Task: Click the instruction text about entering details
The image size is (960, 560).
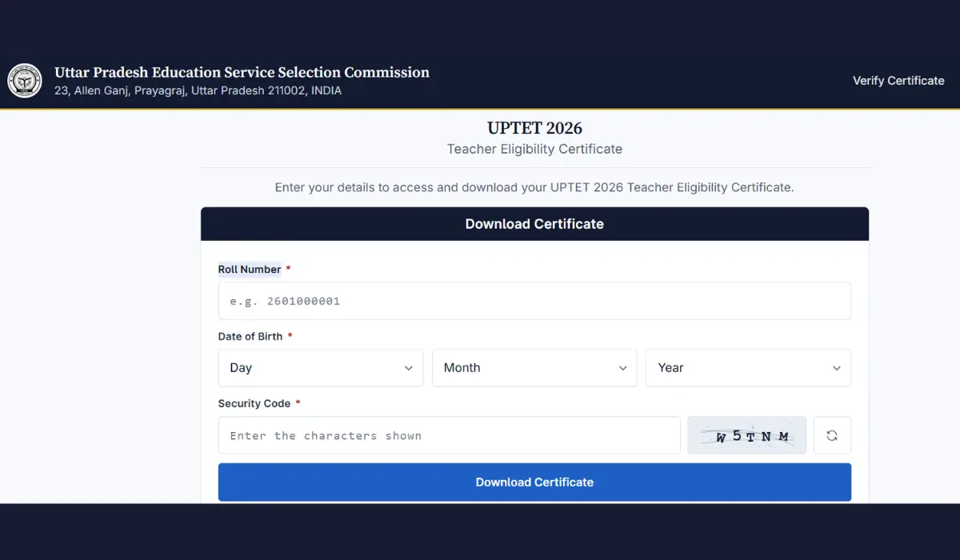Action: [534, 187]
